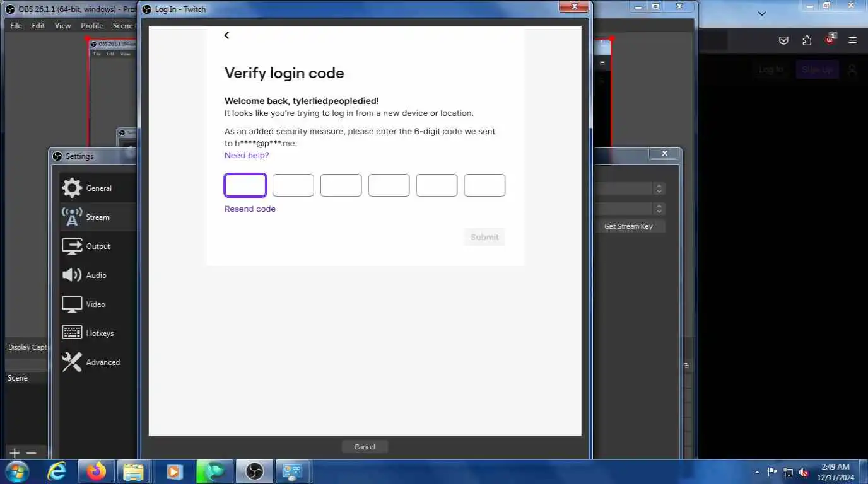
Task: Open the Need help? link
Action: click(x=247, y=156)
